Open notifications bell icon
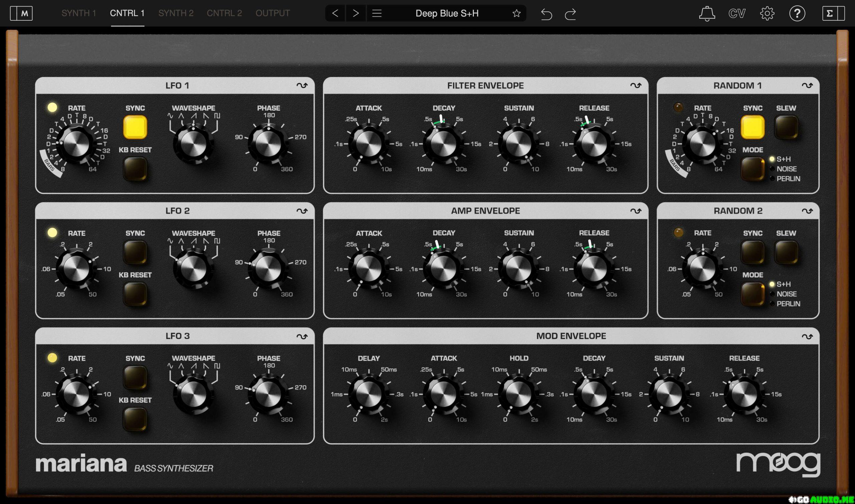 [x=707, y=14]
